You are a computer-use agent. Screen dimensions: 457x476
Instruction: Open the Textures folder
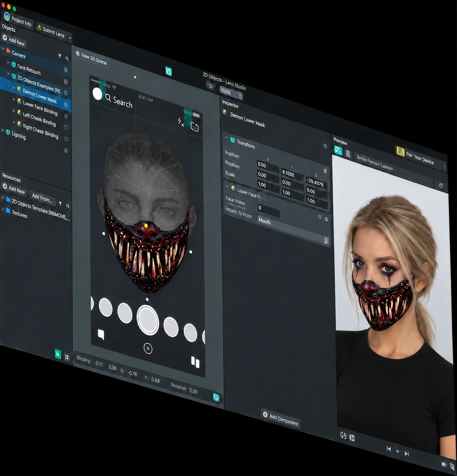tap(19, 214)
